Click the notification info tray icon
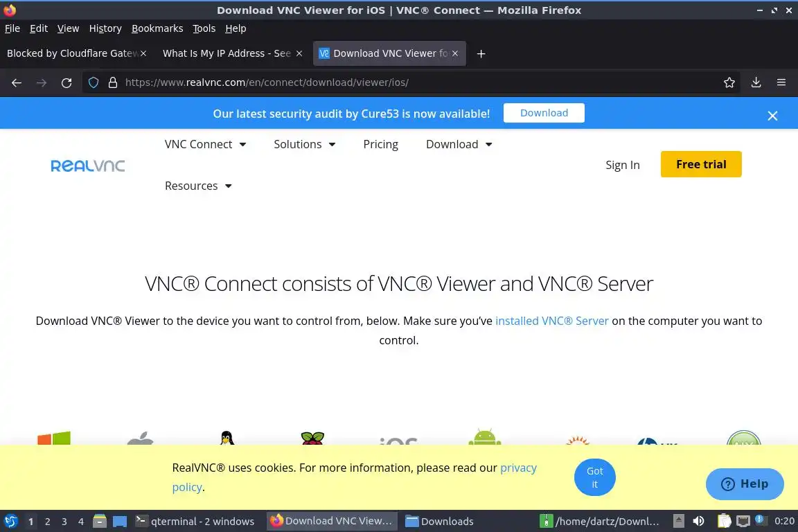The height and width of the screenshot is (532, 798). coord(760,520)
